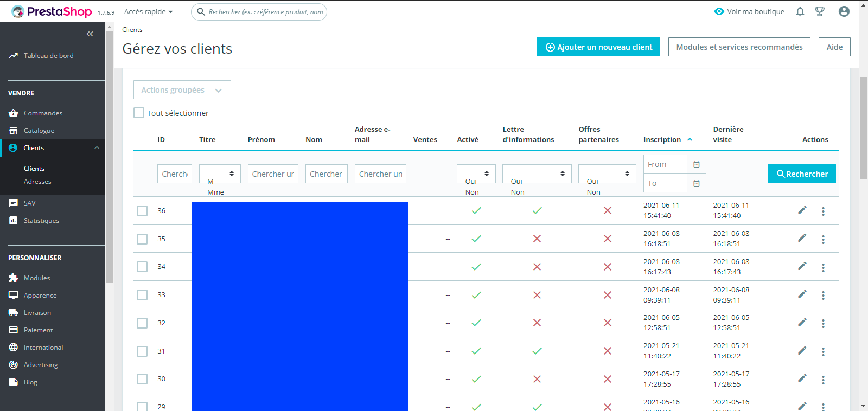Open the Titre filter select box
This screenshot has height=411, width=868.
tap(220, 174)
